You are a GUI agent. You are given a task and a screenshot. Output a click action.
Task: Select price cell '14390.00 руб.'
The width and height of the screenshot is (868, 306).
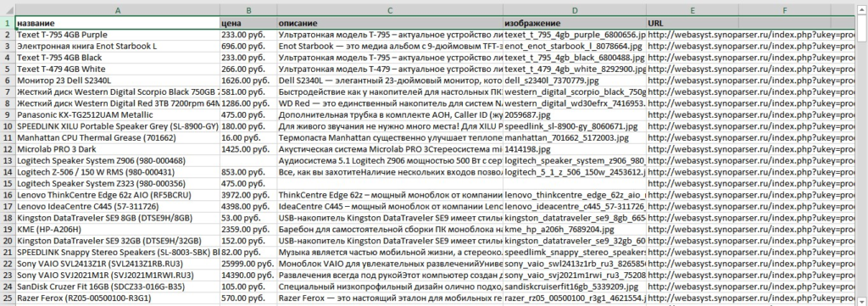248,275
